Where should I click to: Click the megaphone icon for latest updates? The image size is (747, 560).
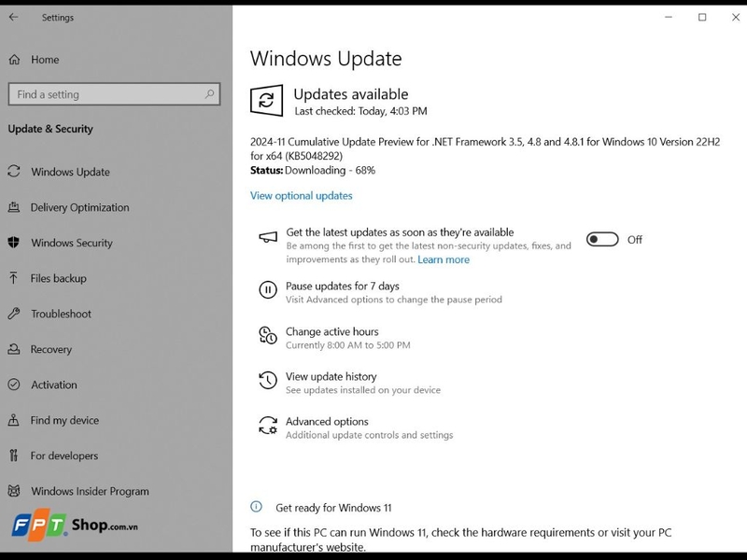tap(268, 237)
